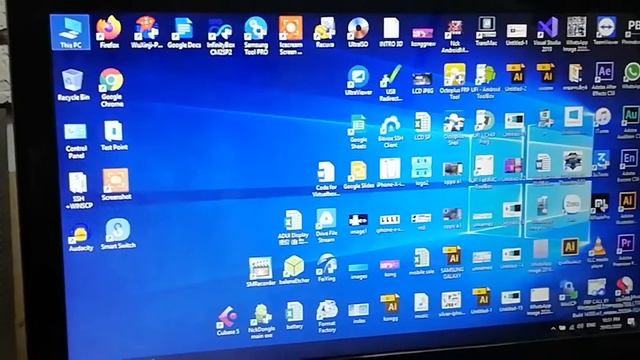Open iTunes from the desktop
This screenshot has height=360, width=640.
coord(602,121)
